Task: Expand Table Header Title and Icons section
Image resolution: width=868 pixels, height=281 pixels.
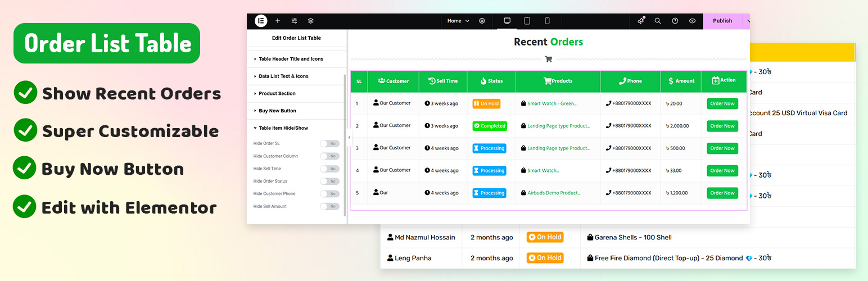Action: pyautogui.click(x=291, y=59)
